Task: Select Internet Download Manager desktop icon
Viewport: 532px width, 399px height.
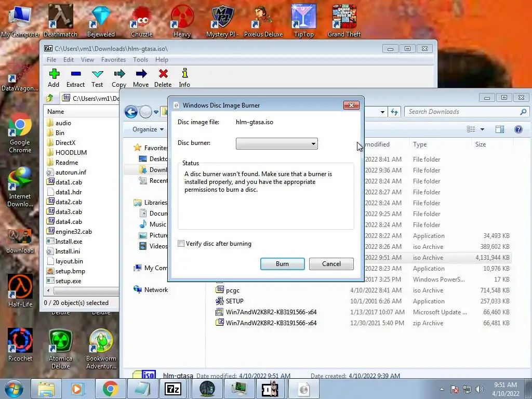Action: tap(20, 187)
